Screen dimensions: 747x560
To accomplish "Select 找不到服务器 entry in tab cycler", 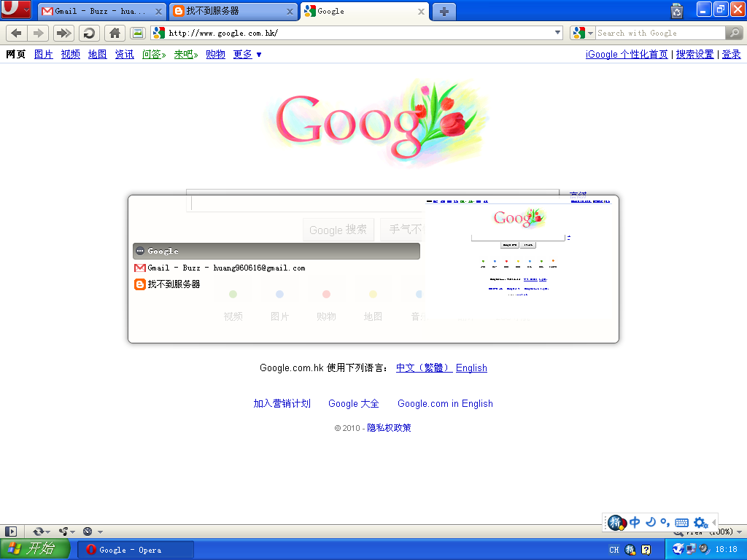I will pyautogui.click(x=276, y=284).
